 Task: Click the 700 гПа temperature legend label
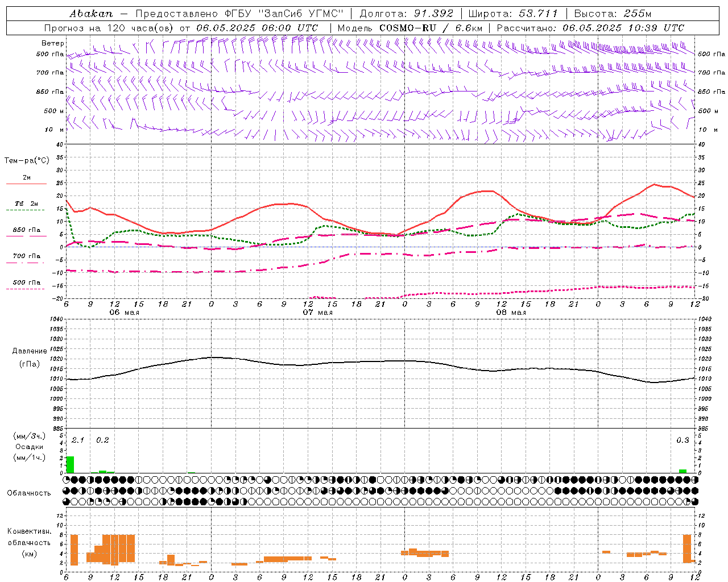coord(27,256)
